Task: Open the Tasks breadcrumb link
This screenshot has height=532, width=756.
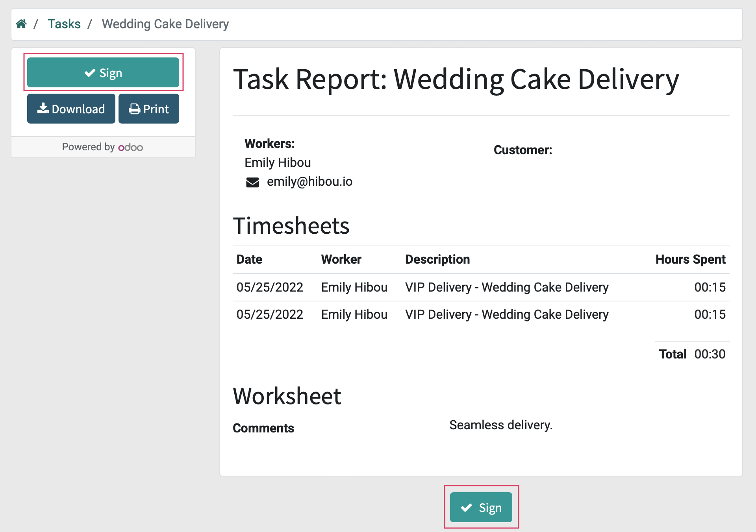Action: click(64, 24)
